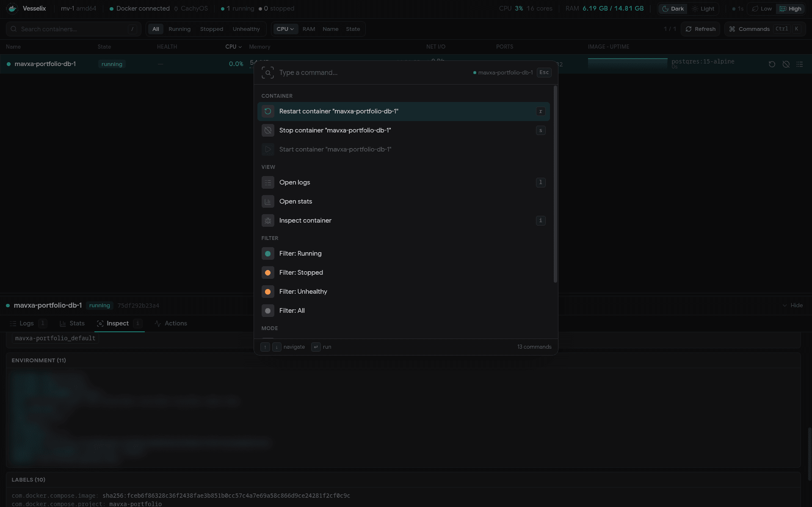812x507 pixels.
Task: Switch to Light theme
Action: pos(703,8)
